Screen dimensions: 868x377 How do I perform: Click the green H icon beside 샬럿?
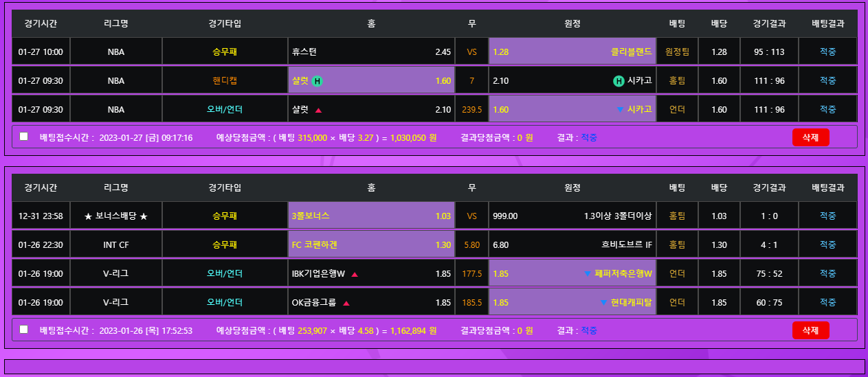317,81
